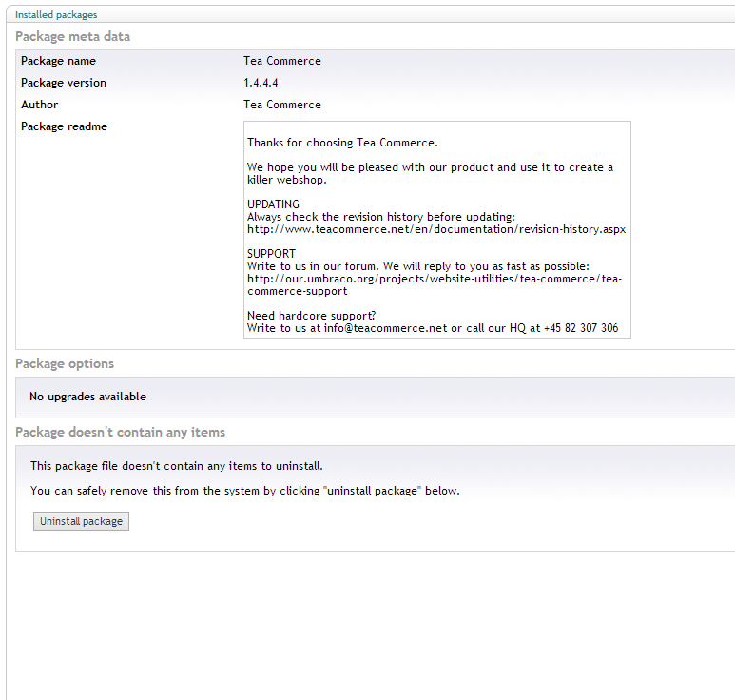
Task: Click 'Thanks for choosing Tea Commerce.' line
Action: 342,143
